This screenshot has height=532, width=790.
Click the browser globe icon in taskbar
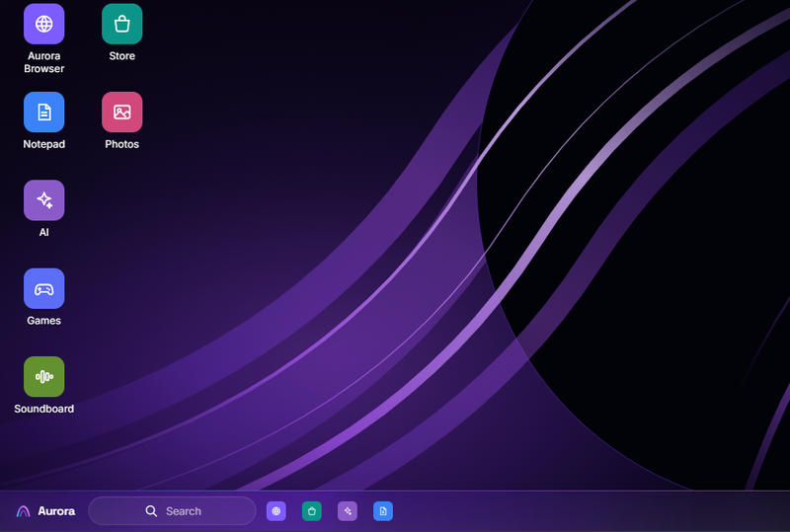pyautogui.click(x=276, y=511)
